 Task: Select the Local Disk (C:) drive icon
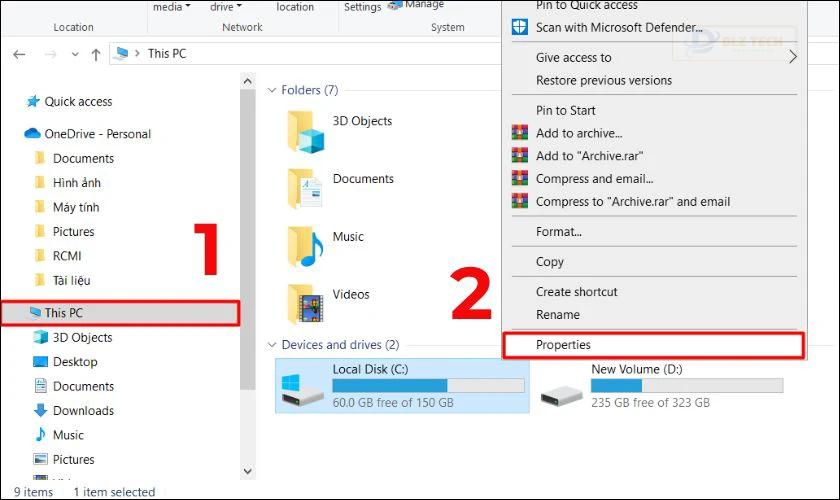(303, 390)
